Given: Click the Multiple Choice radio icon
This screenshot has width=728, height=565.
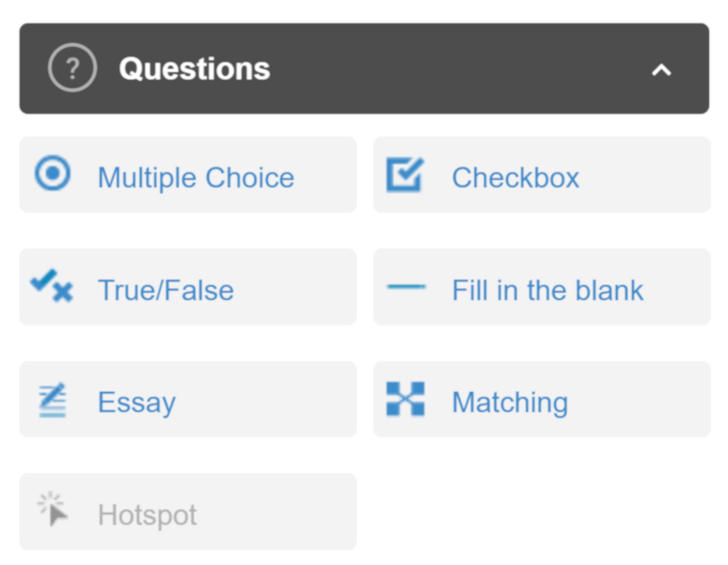Looking at the screenshot, I should tap(53, 174).
